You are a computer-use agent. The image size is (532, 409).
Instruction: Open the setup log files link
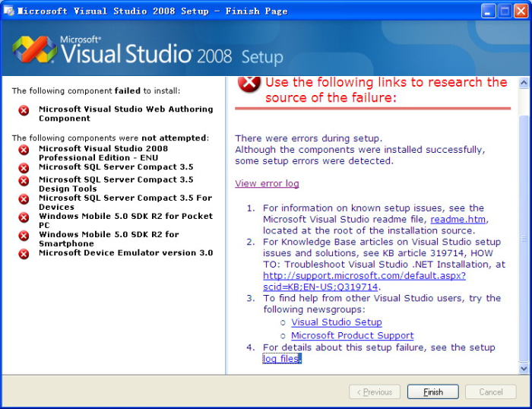pos(282,359)
